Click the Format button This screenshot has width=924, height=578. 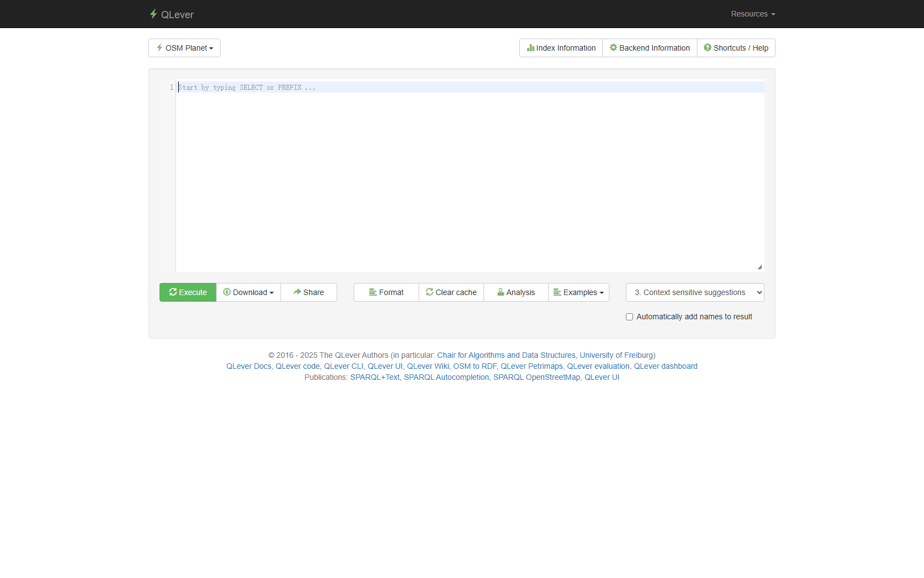[386, 292]
